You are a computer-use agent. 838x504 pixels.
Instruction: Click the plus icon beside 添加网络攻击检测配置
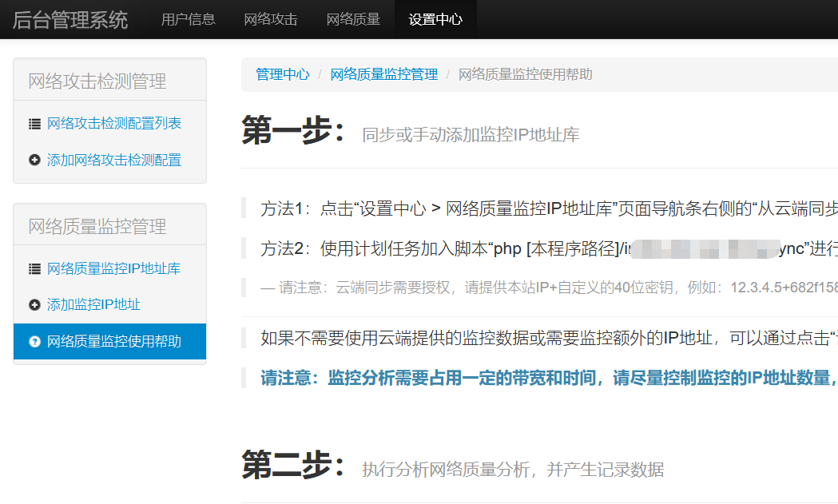(x=34, y=161)
